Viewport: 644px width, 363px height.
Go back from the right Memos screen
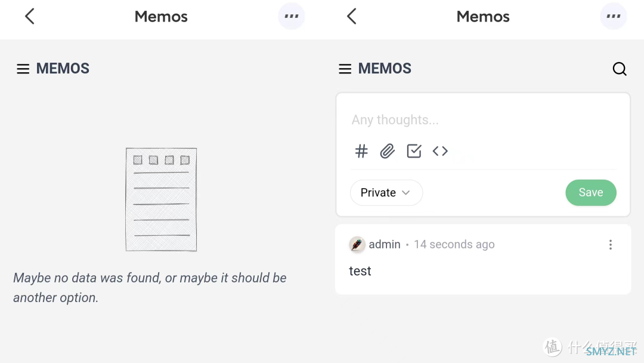tap(352, 17)
